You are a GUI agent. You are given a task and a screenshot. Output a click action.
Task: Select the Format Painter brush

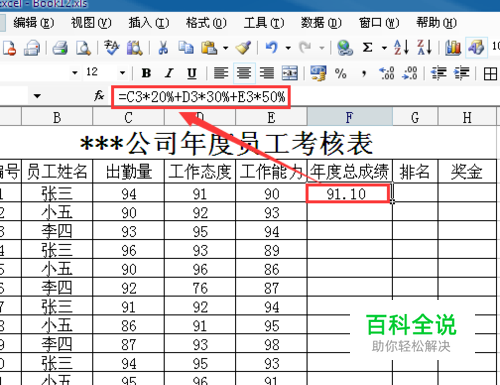coord(243,48)
